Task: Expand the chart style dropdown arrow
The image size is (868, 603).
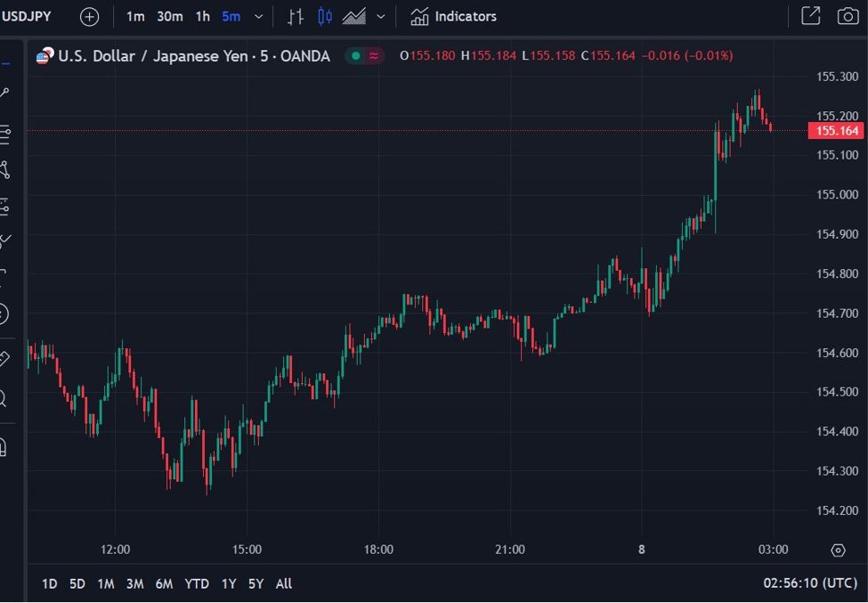Action: [381, 17]
